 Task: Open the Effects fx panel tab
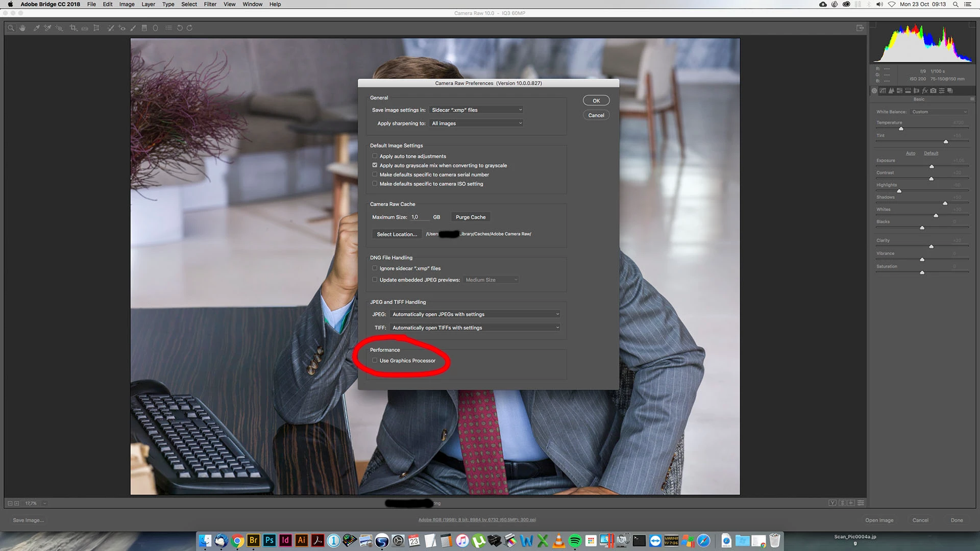[924, 91]
